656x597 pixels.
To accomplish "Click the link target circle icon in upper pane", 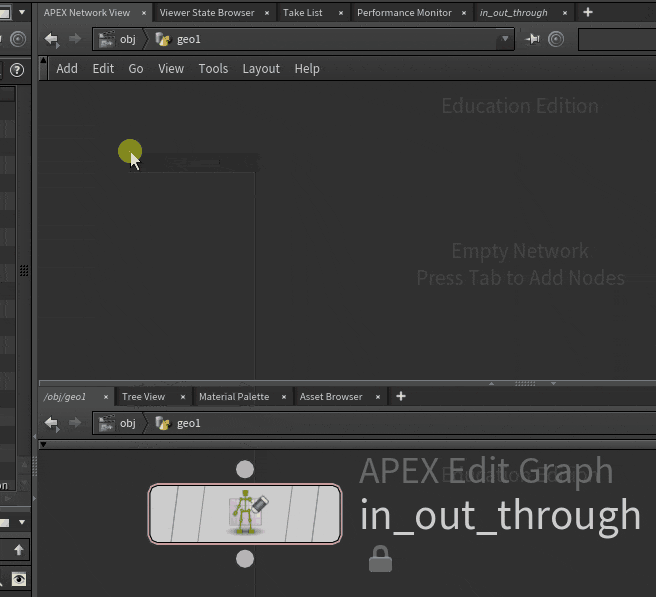I will 556,39.
